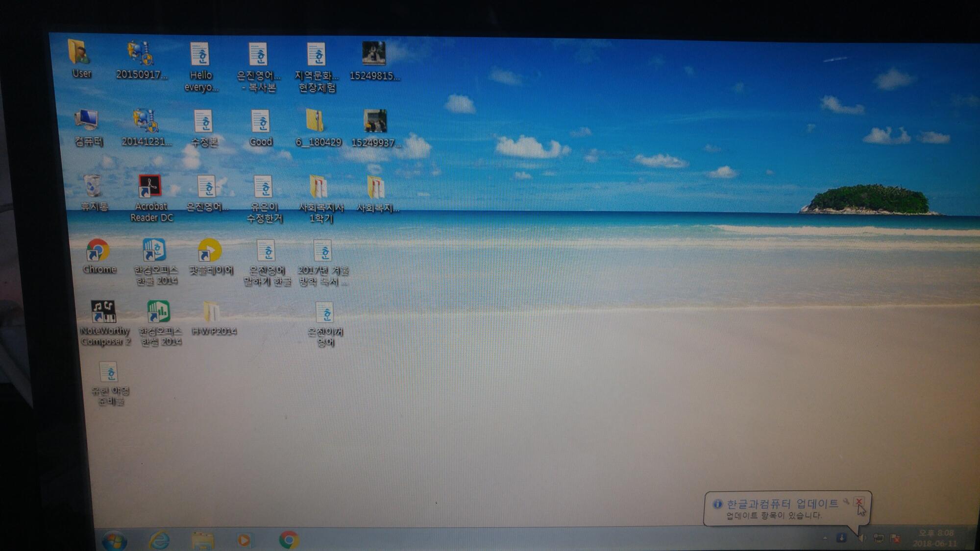Click the taskbar clock and date
The height and width of the screenshot is (551, 980).
(x=935, y=538)
